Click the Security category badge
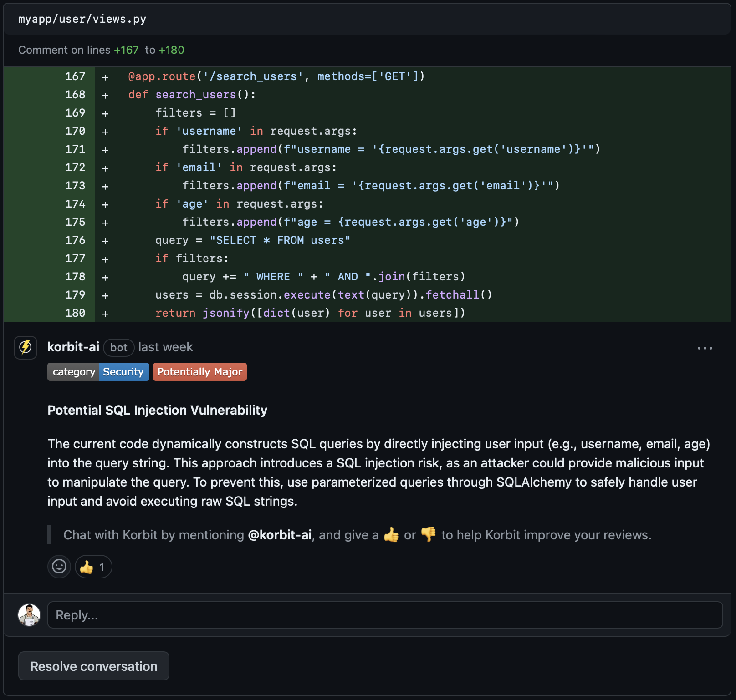 pos(123,372)
